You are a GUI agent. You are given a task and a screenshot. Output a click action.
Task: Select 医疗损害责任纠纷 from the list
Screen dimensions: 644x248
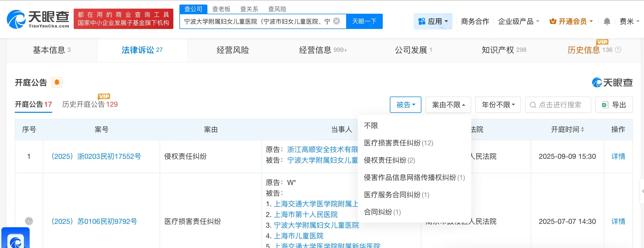pyautogui.click(x=398, y=143)
